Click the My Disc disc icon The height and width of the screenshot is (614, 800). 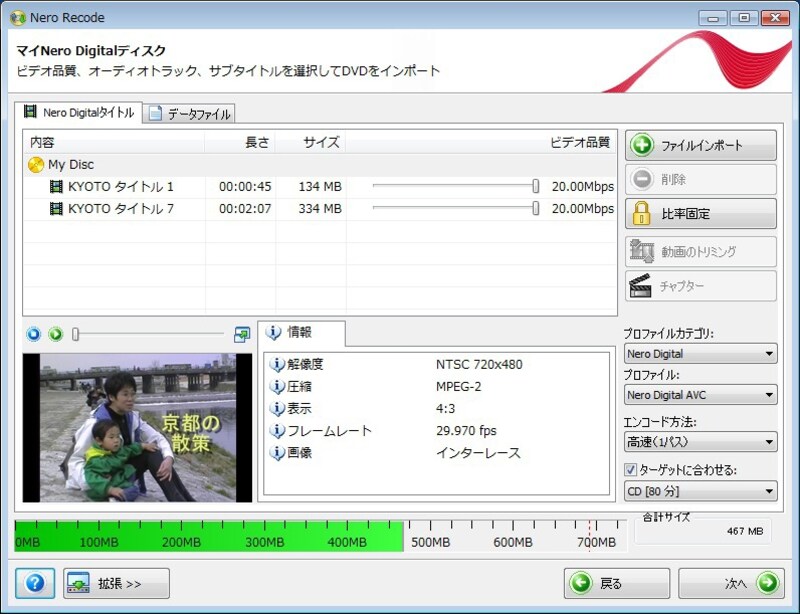point(36,165)
